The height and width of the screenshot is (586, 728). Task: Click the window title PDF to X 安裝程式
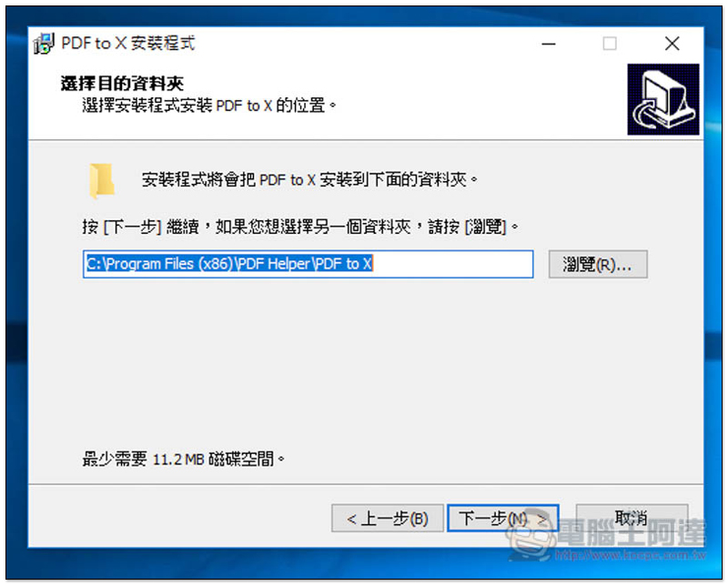click(128, 43)
